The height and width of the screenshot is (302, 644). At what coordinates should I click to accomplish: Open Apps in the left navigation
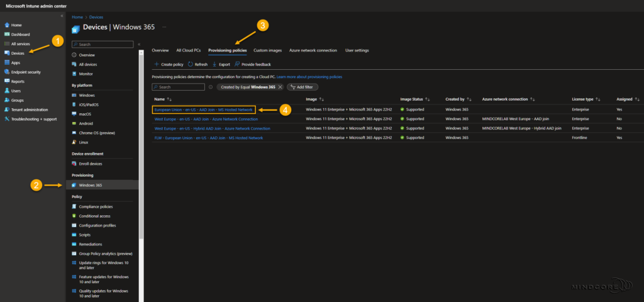pos(16,63)
